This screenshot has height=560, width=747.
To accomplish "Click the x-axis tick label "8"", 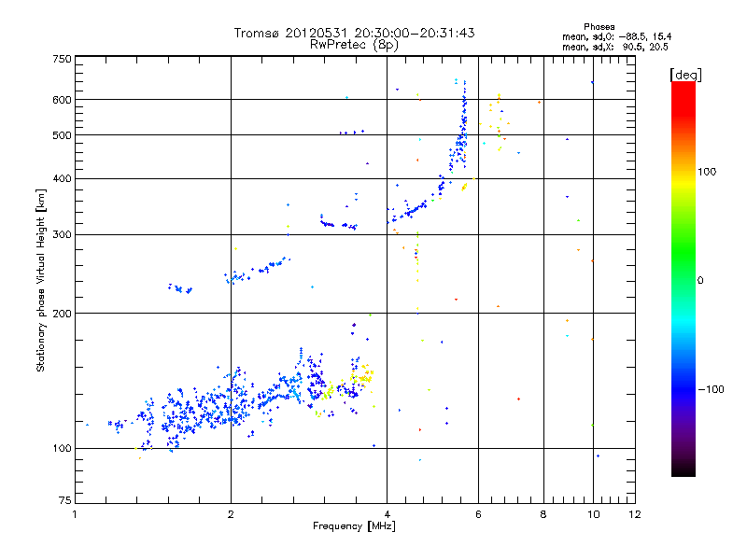I will pos(543,515).
